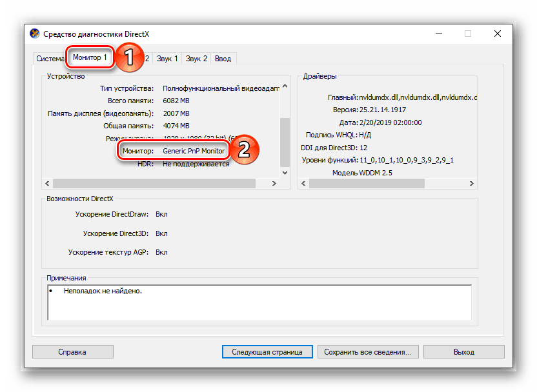
Task: Click left arrow of Устройство horizontal scrollbar
Action: [47, 183]
